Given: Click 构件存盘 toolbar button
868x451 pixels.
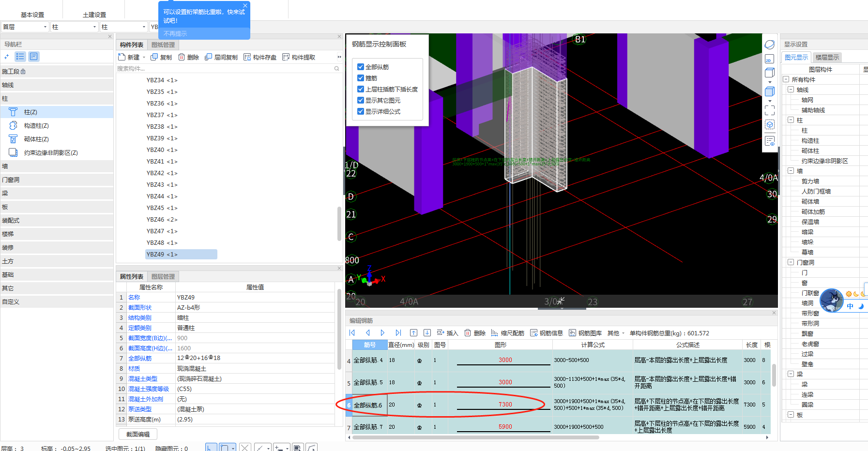Looking at the screenshot, I should tap(259, 57).
